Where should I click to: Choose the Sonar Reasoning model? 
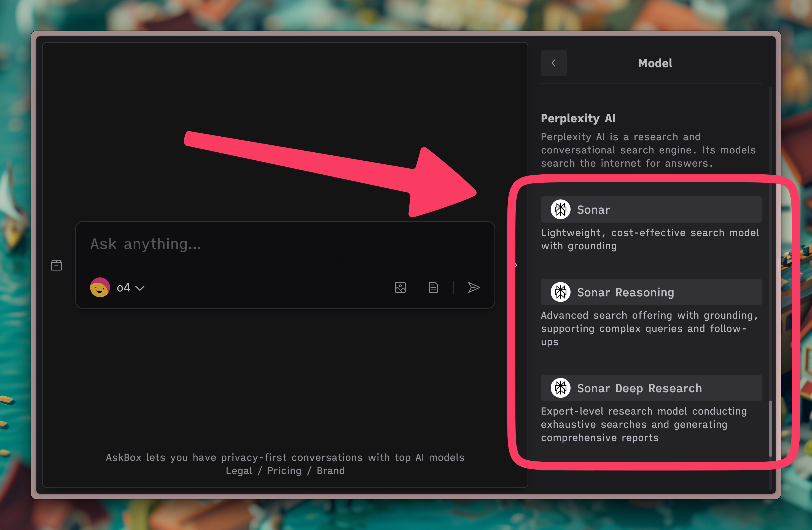point(651,292)
